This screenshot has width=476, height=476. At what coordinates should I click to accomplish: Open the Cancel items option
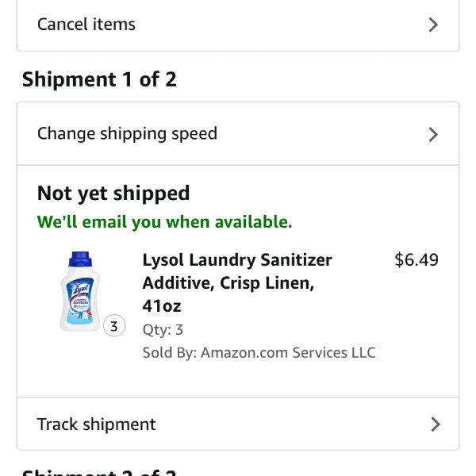pos(238,25)
